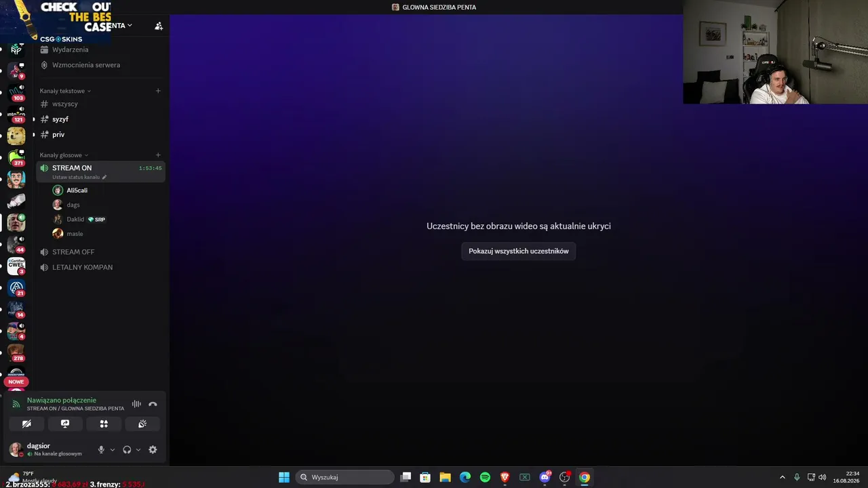Open the server with the 278 badge

pos(16,352)
